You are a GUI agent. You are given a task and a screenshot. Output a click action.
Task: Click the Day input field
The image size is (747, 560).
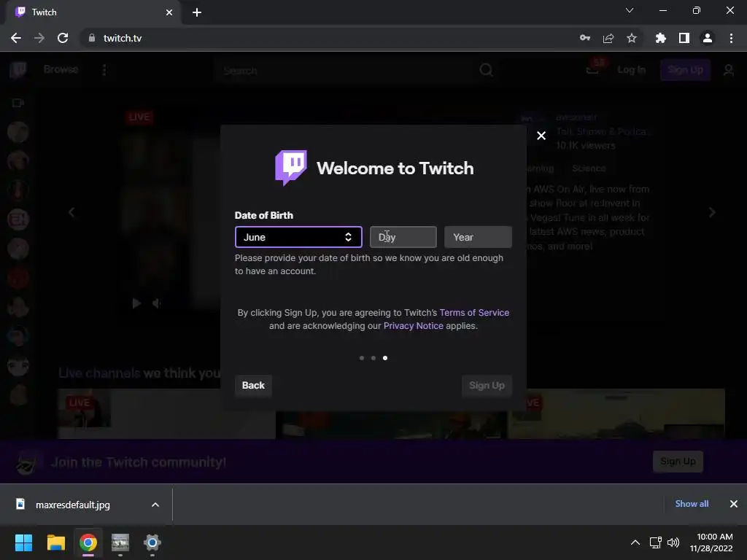tap(403, 237)
